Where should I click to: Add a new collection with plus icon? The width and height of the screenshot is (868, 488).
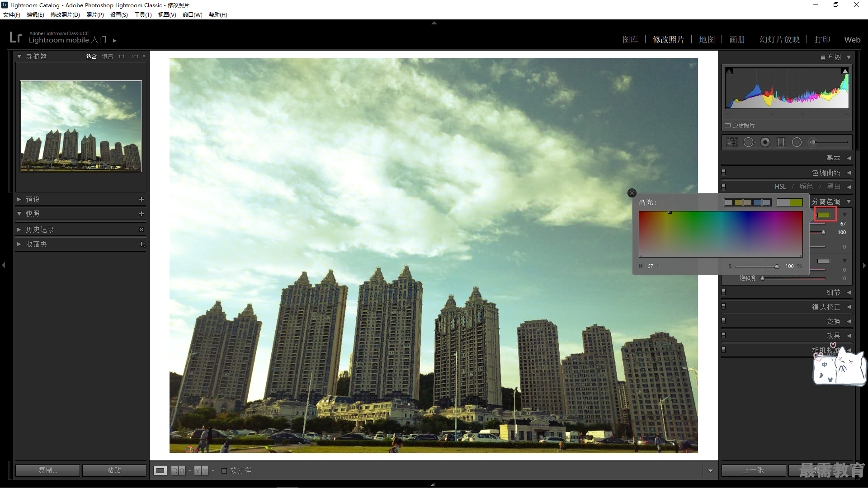click(142, 244)
